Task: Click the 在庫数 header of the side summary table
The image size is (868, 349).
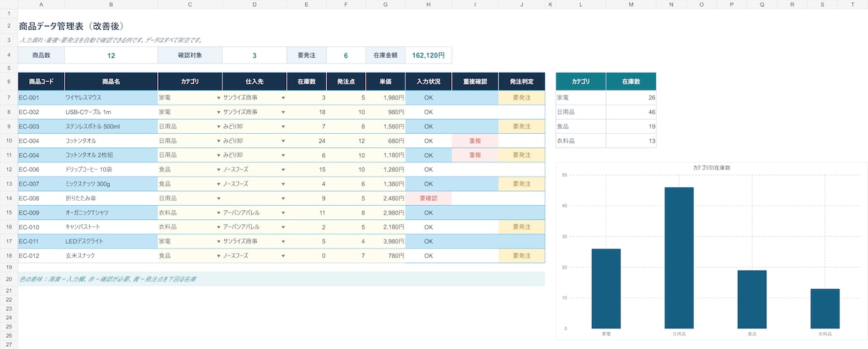Action: coord(631,81)
